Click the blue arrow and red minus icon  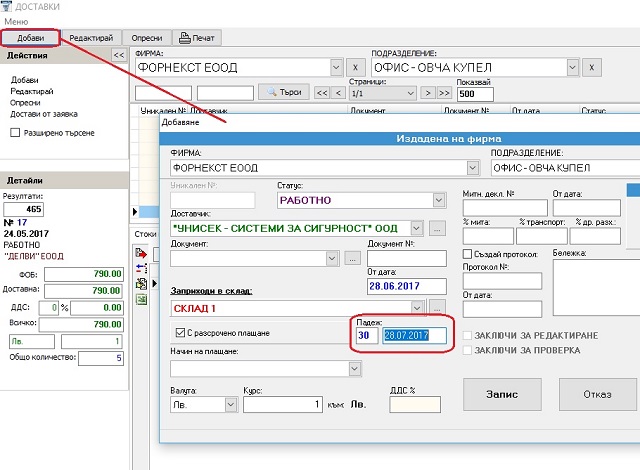click(141, 268)
